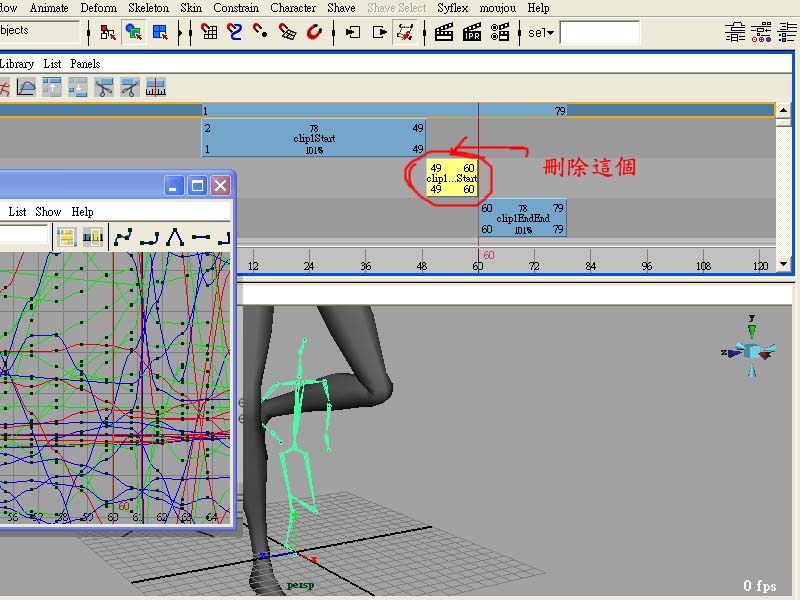Open Trax Editor List menu
The height and width of the screenshot is (600, 800).
pyautogui.click(x=52, y=64)
